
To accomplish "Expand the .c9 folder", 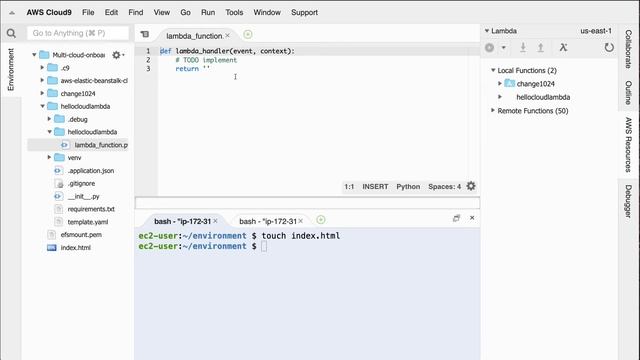I will click(x=42, y=67).
